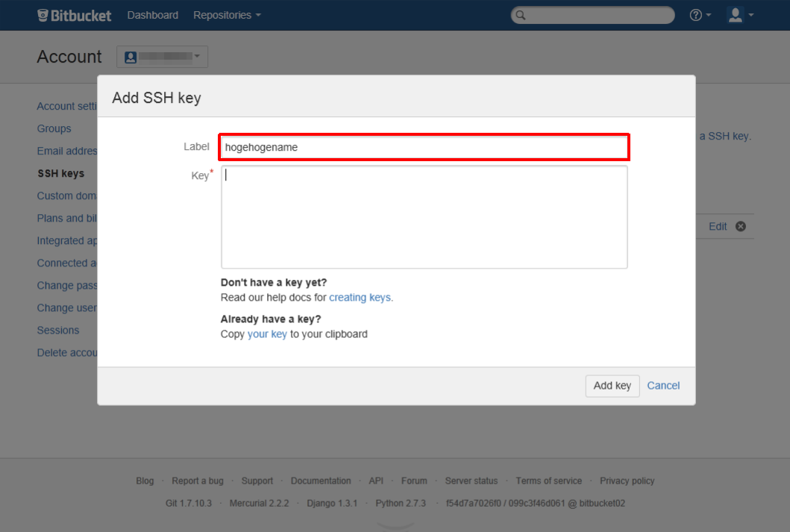This screenshot has height=532, width=790.
Task: Click the remove icon beside Edit
Action: pyautogui.click(x=740, y=227)
